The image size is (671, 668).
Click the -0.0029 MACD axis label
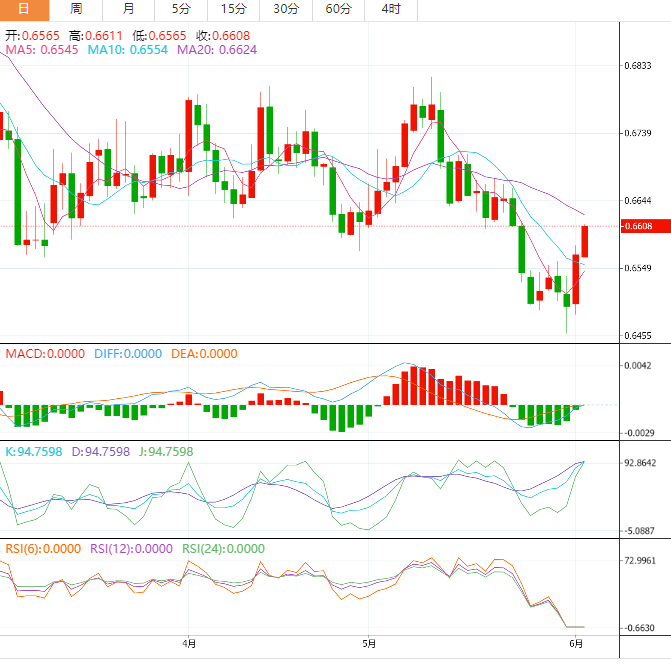coord(639,433)
